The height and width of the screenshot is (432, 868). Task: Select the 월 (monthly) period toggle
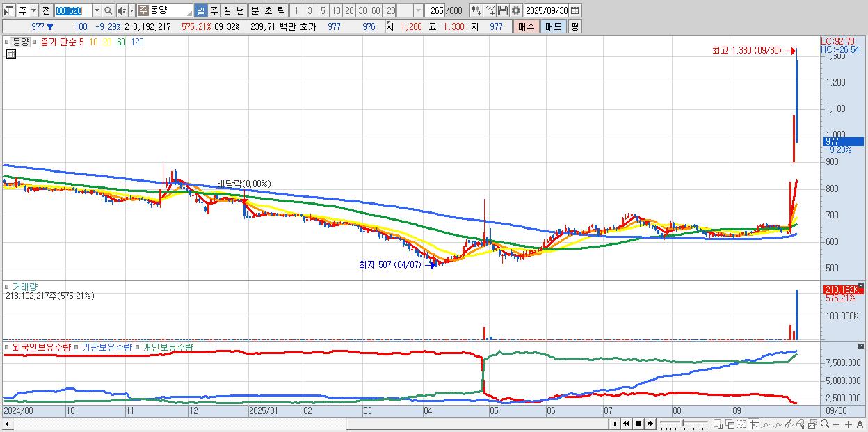pyautogui.click(x=227, y=10)
